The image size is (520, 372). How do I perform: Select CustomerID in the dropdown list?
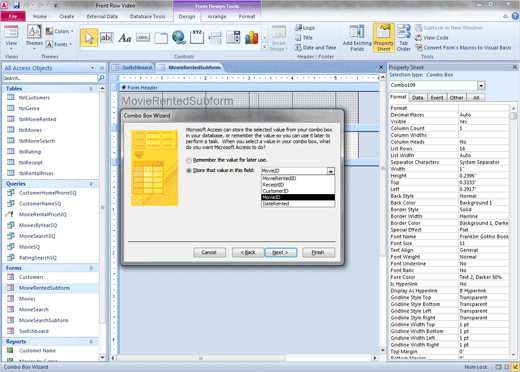pyautogui.click(x=298, y=191)
